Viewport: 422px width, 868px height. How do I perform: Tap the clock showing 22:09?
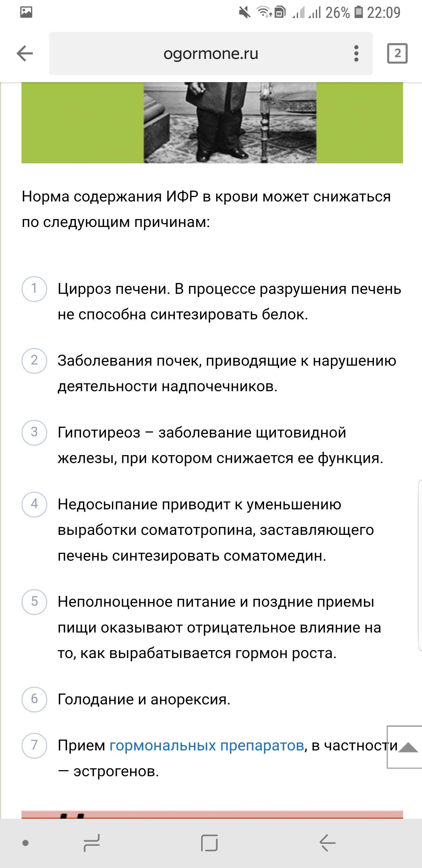(x=384, y=13)
